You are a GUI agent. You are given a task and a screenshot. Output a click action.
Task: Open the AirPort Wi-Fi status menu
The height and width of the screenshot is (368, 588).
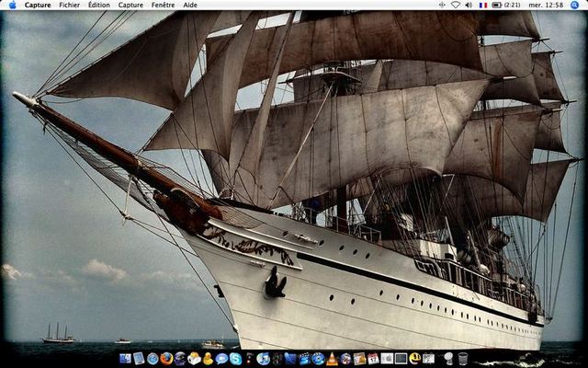(456, 5)
